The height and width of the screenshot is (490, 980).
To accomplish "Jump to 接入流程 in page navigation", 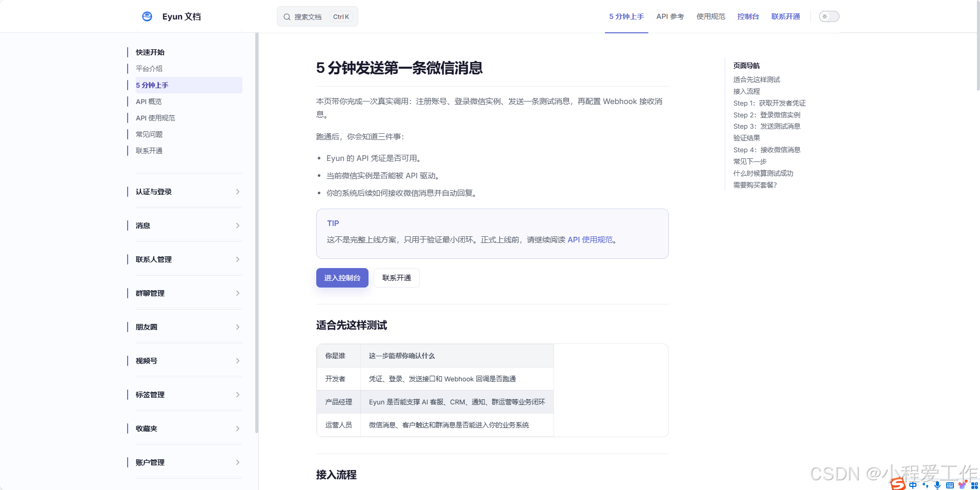I will click(x=746, y=91).
